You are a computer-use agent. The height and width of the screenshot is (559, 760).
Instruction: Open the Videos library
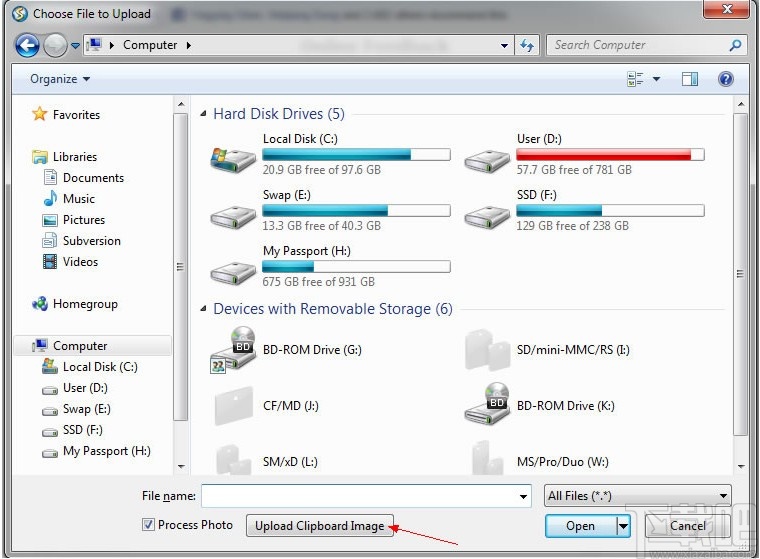pos(80,262)
